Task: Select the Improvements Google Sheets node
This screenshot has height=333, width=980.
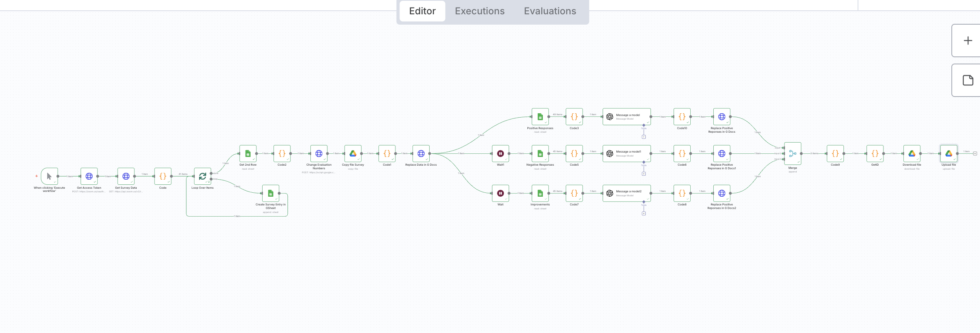Action: pos(540,194)
